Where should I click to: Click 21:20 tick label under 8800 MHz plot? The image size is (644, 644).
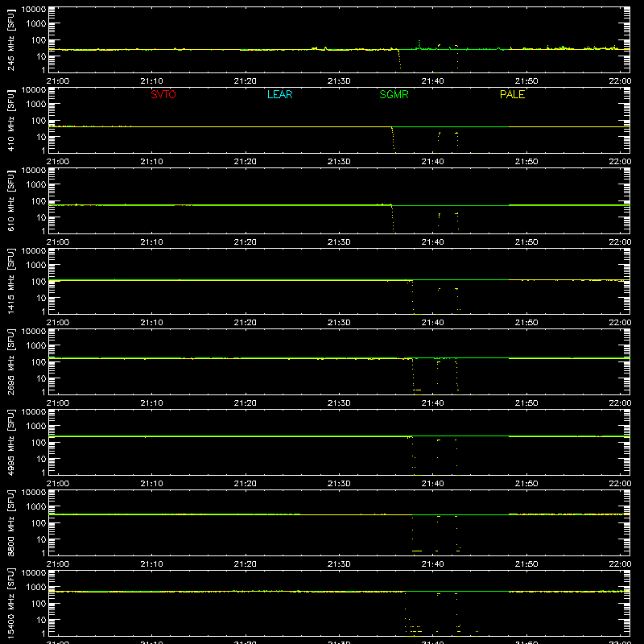246,564
